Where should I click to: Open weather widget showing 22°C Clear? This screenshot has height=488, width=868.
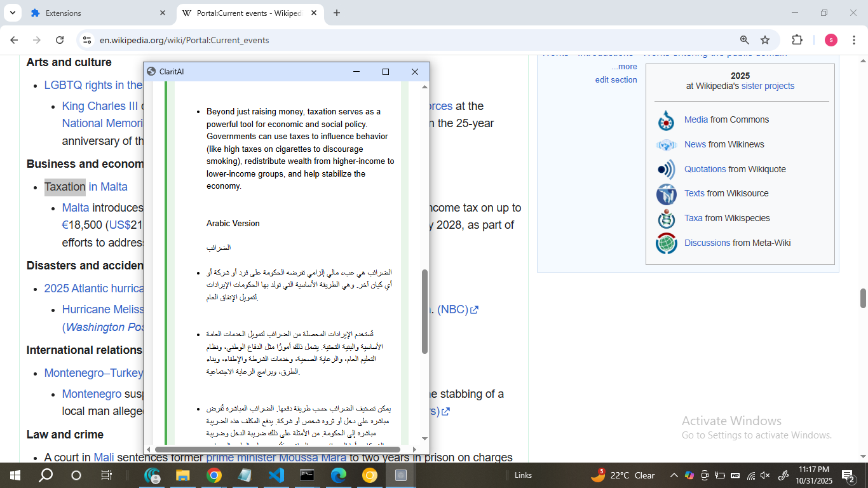point(623,475)
